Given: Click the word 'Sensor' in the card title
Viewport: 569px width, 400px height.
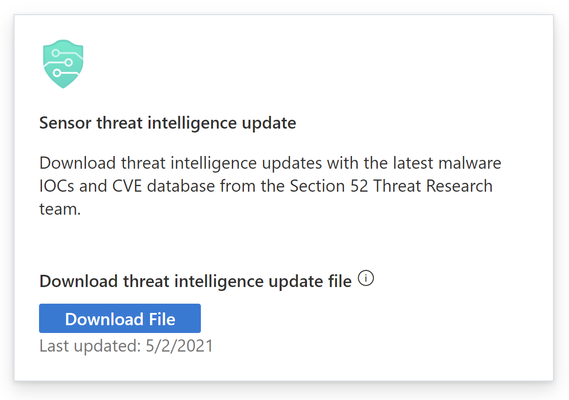Looking at the screenshot, I should pyautogui.click(x=65, y=123).
